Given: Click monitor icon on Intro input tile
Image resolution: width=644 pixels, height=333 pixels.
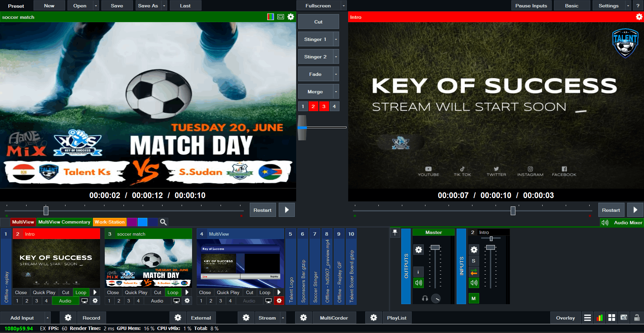Looking at the screenshot, I should (85, 301).
